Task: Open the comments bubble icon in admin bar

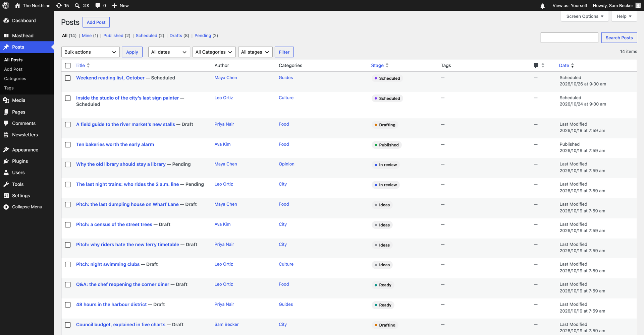Action: pyautogui.click(x=98, y=5)
